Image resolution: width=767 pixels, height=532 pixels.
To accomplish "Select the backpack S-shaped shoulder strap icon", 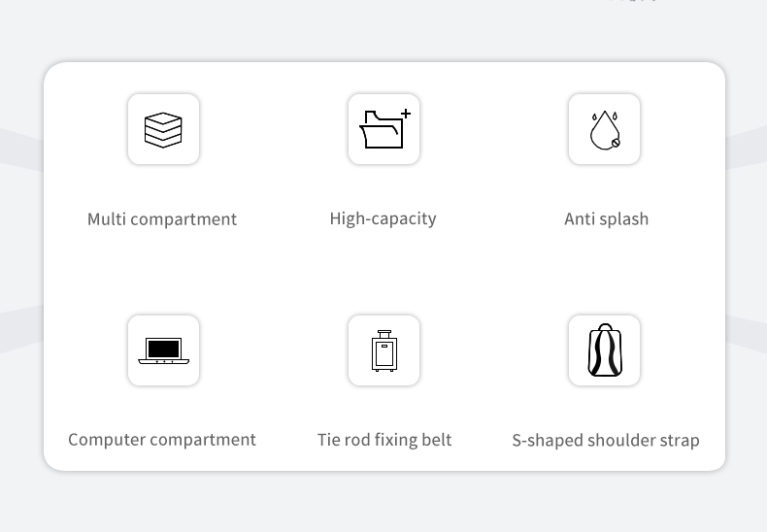I will 605,350.
